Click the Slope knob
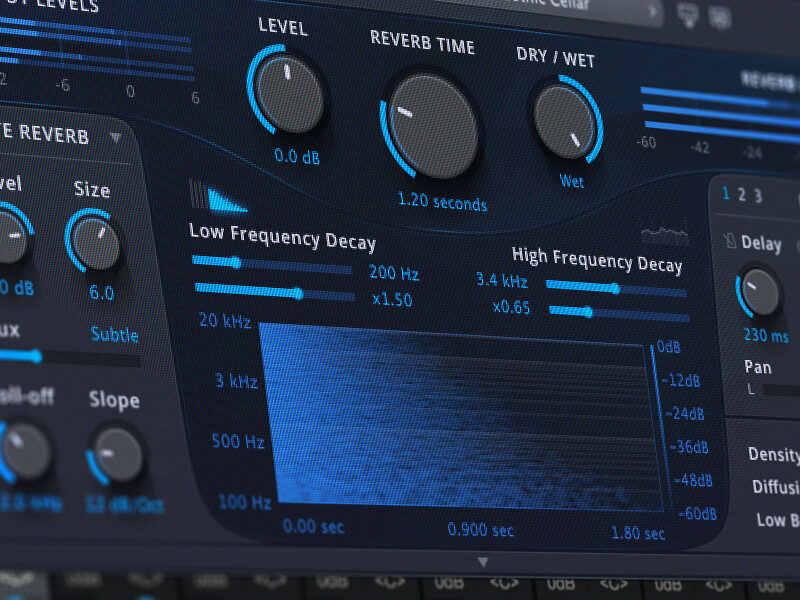 118,454
